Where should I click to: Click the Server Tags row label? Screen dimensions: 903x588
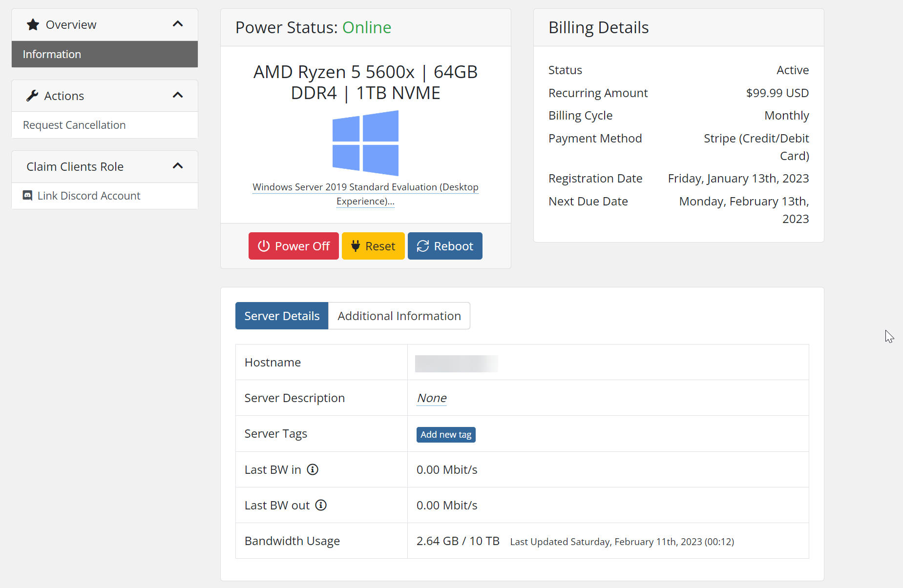[x=275, y=433]
